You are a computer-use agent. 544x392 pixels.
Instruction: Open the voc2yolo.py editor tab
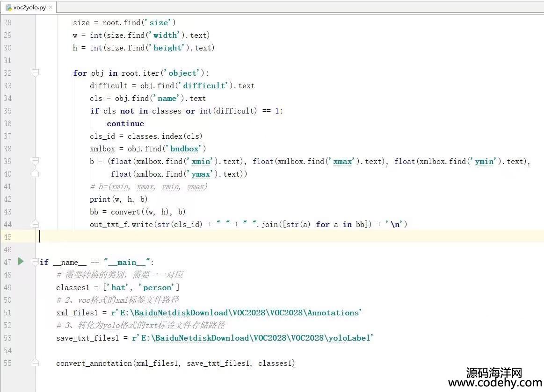coord(29,7)
